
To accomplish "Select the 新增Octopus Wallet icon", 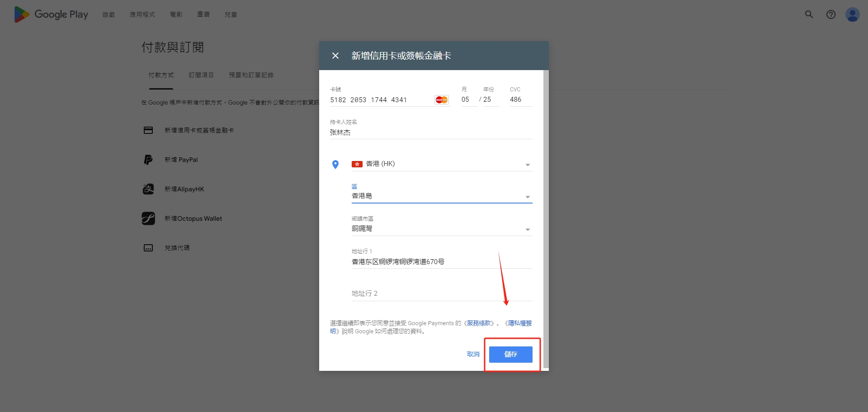I will click(148, 218).
